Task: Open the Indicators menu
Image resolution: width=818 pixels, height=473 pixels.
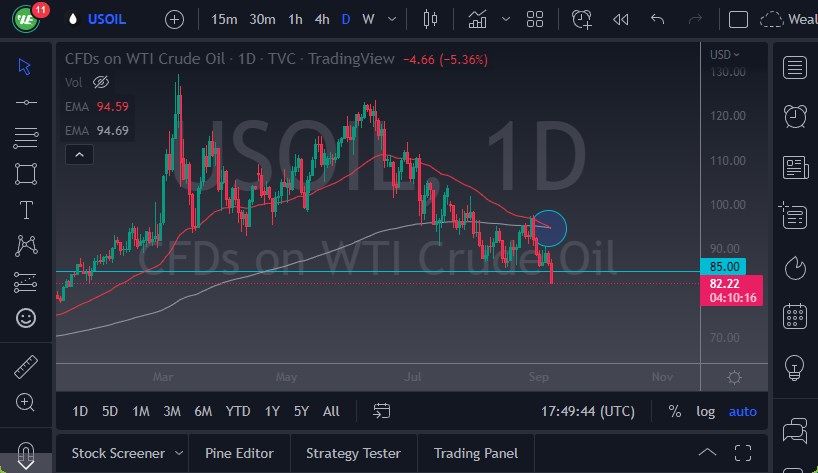Action: (x=477, y=19)
